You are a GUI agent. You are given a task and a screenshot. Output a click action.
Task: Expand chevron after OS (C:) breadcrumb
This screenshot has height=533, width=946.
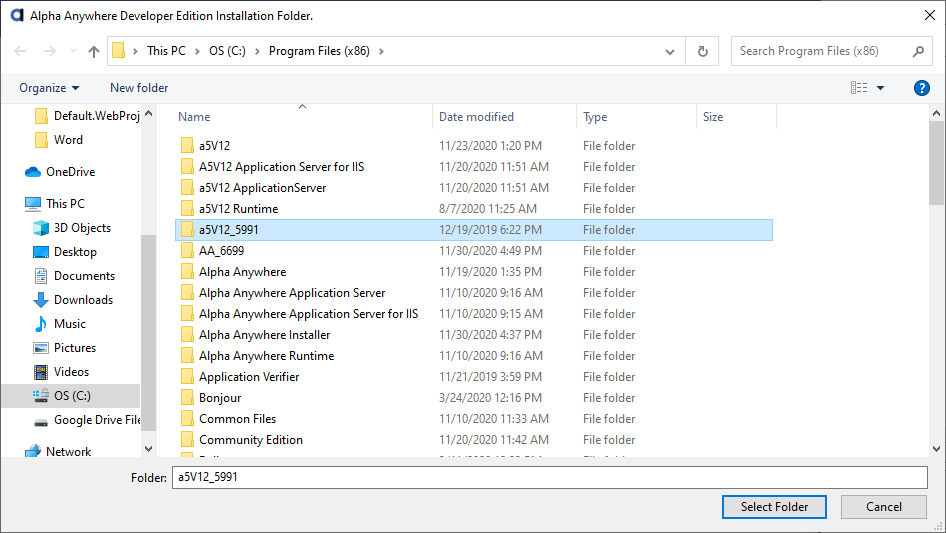[x=257, y=51]
